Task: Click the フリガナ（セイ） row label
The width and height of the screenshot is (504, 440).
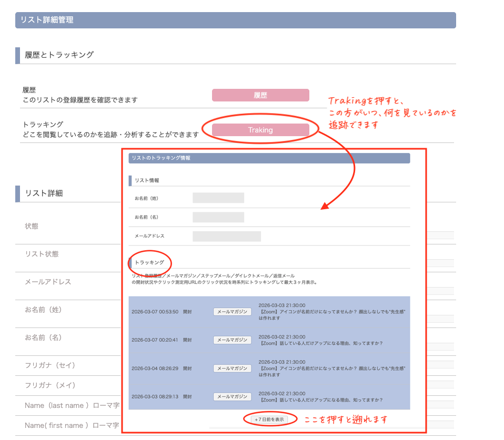Action: [50, 365]
